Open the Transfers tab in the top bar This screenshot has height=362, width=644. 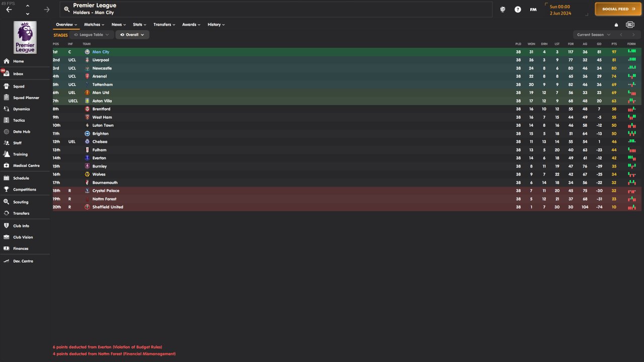click(165, 25)
